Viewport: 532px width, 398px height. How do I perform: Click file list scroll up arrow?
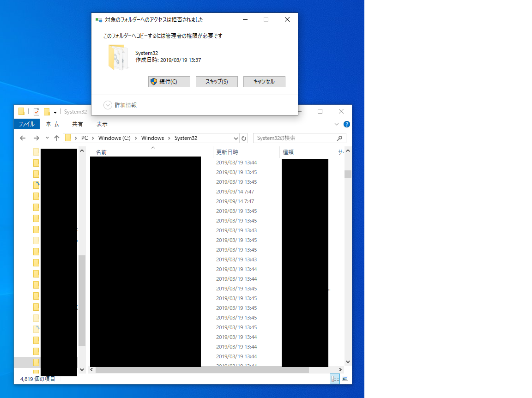(x=348, y=151)
